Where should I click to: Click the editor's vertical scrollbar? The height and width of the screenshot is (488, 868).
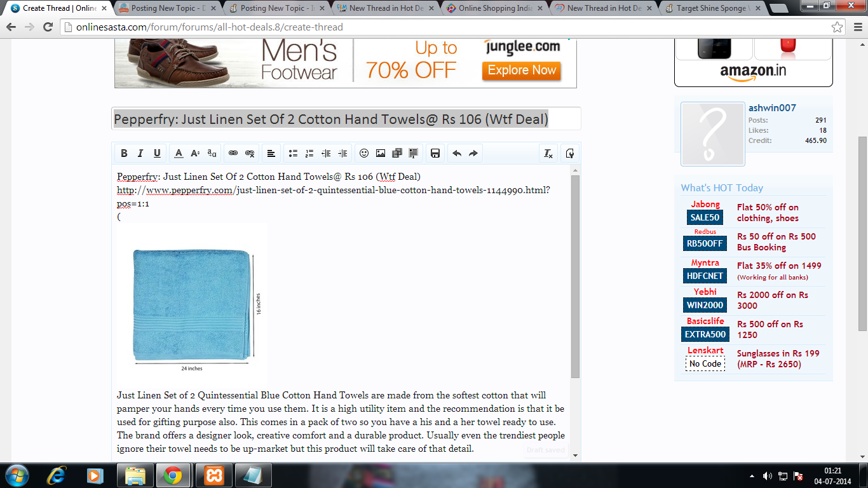tap(575, 276)
